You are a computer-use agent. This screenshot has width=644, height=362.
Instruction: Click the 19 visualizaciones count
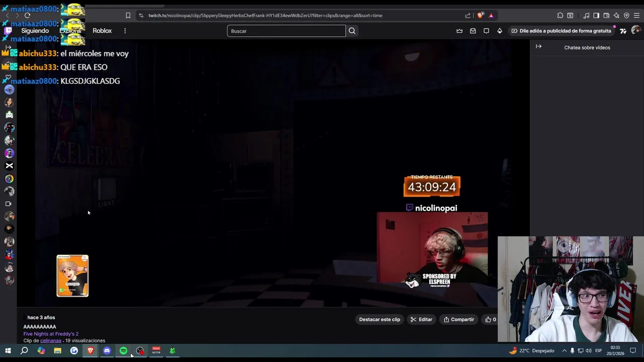tap(85, 340)
